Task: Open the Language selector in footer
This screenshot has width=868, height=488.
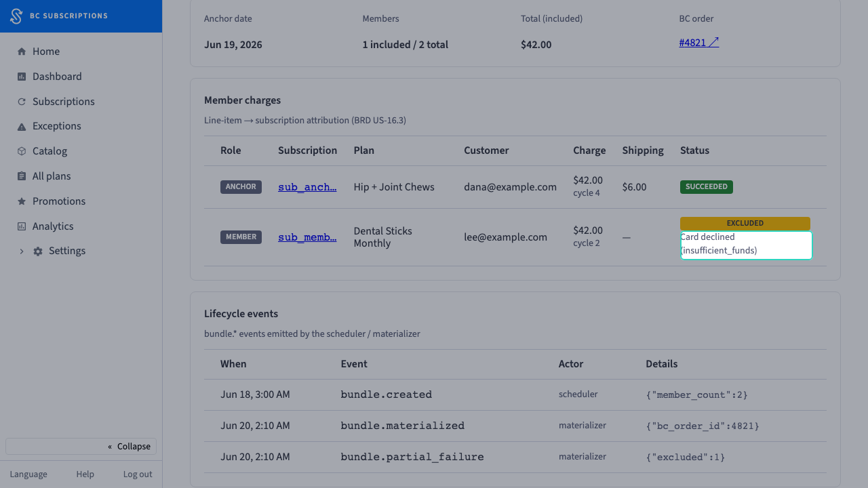Action: (x=28, y=474)
